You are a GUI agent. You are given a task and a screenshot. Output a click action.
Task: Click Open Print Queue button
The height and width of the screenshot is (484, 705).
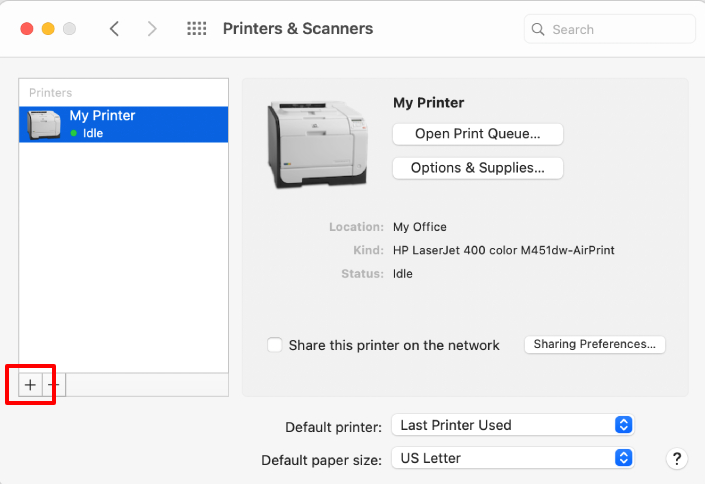pyautogui.click(x=477, y=134)
